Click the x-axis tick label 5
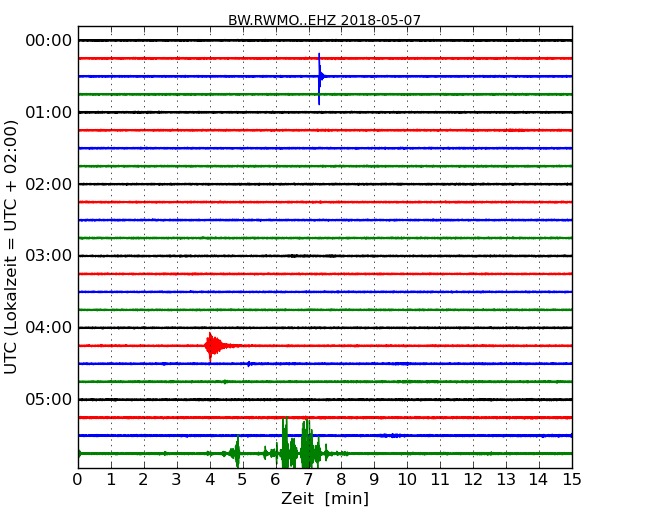Viewport: 650px width, 520px height. (x=242, y=480)
